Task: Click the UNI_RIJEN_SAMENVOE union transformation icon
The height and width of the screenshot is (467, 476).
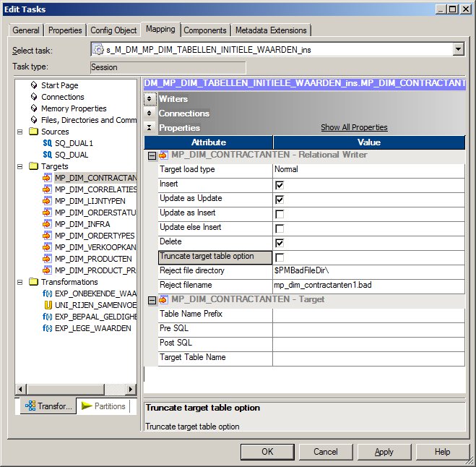Action: (x=48, y=305)
